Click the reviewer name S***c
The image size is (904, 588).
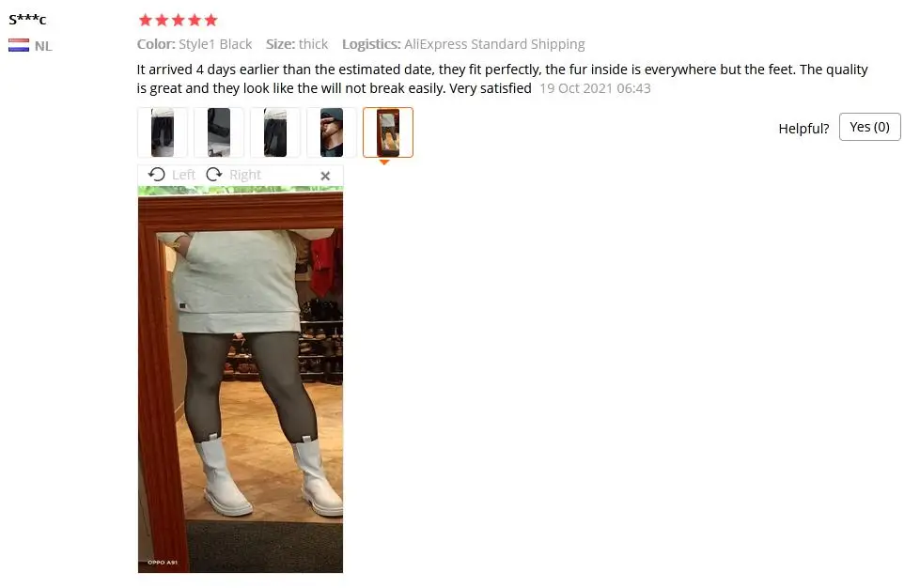pyautogui.click(x=27, y=20)
